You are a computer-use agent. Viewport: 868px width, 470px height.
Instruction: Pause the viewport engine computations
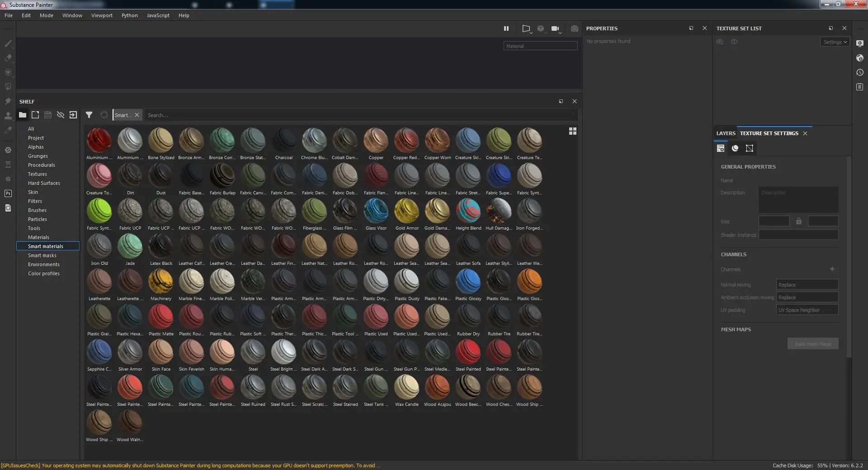click(x=506, y=28)
